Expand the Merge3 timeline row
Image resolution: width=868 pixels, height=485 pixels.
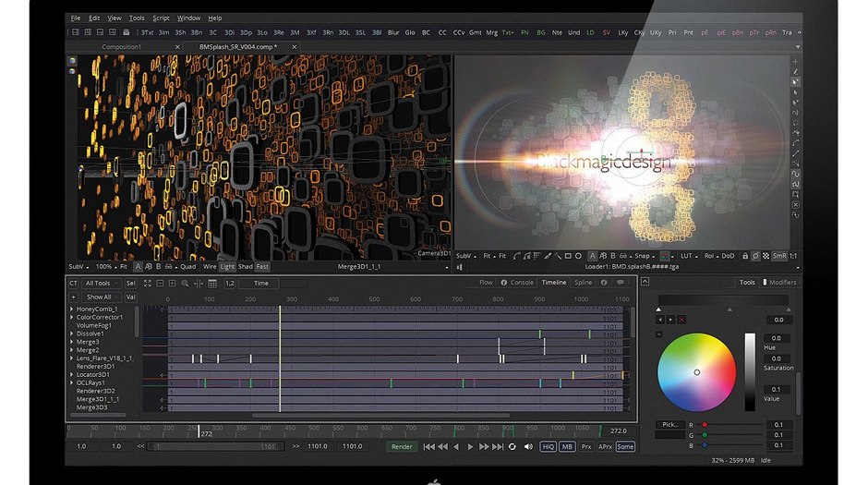71,342
